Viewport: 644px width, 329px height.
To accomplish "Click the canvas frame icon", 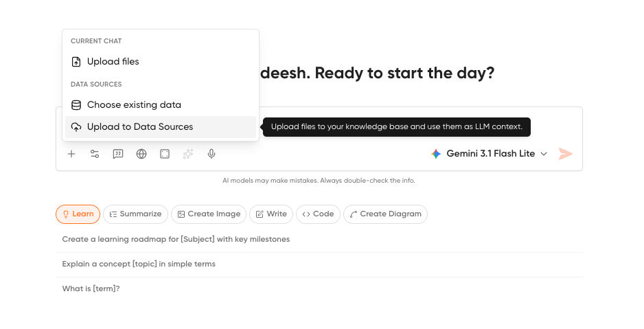I will (x=165, y=154).
